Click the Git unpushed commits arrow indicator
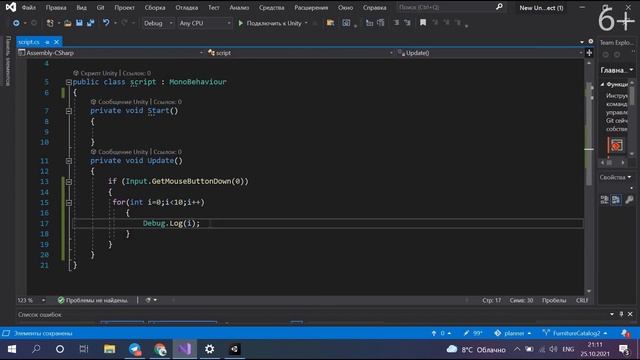 click(x=441, y=333)
